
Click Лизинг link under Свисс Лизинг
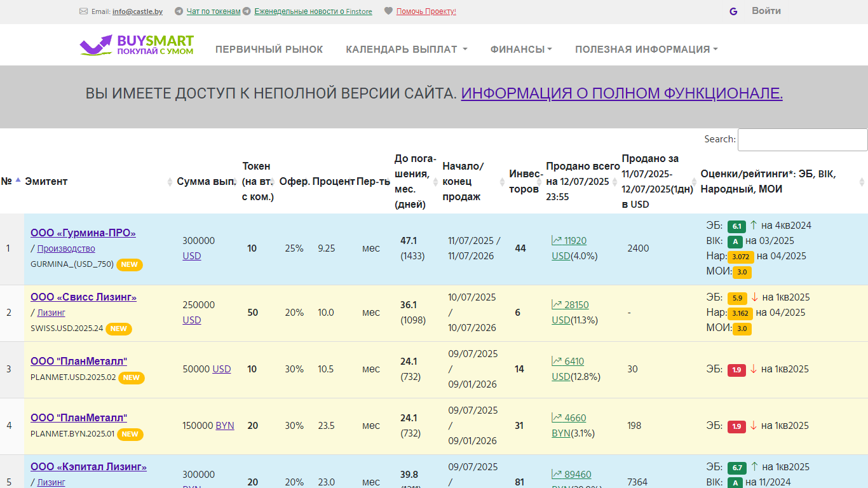click(x=51, y=313)
